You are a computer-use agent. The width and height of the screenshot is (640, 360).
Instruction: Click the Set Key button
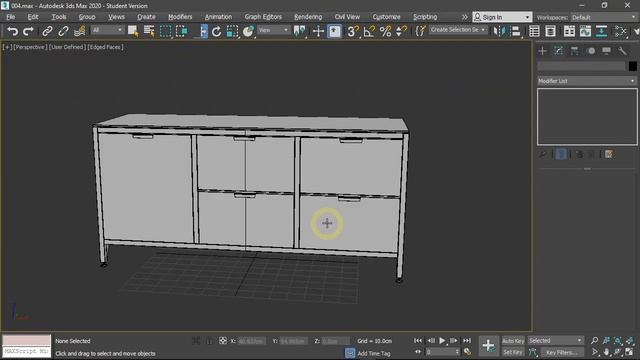(x=513, y=352)
